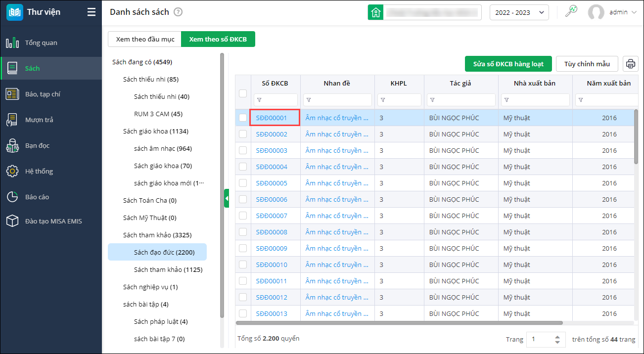Tick the checkbox for row SĐĐ00011
The image size is (644, 354).
coord(243,281)
